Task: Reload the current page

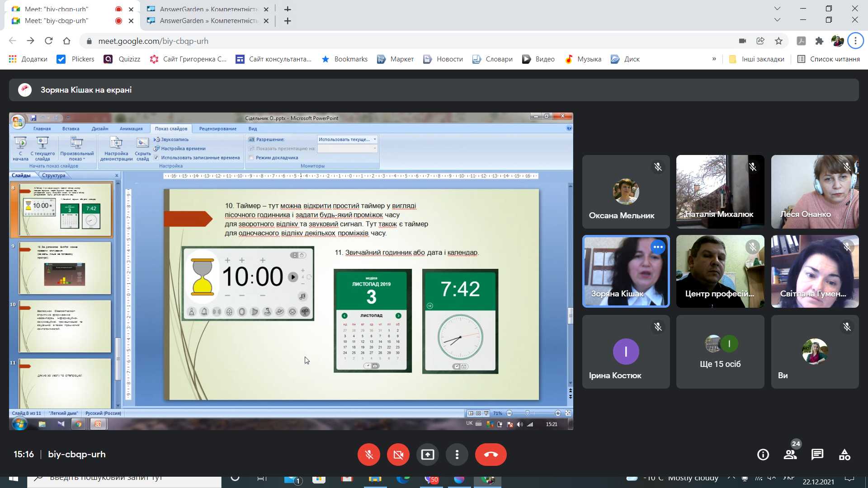Action: click(x=48, y=41)
